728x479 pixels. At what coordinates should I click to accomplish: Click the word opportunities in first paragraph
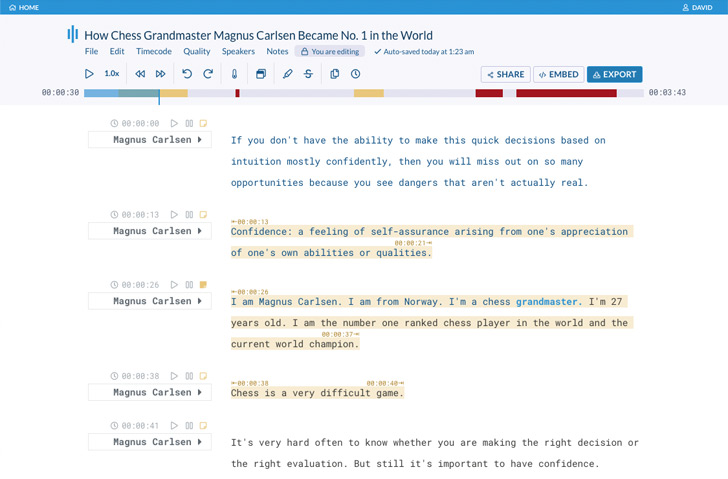(x=267, y=183)
